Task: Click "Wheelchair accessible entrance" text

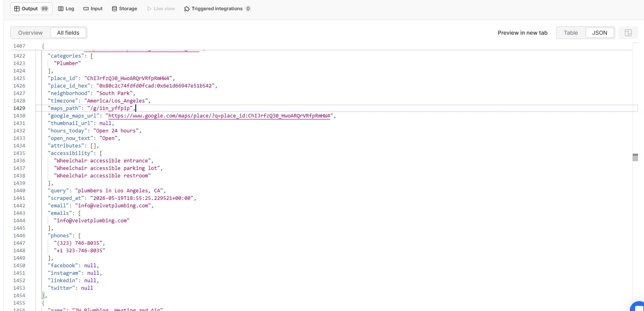Action: pos(103,161)
